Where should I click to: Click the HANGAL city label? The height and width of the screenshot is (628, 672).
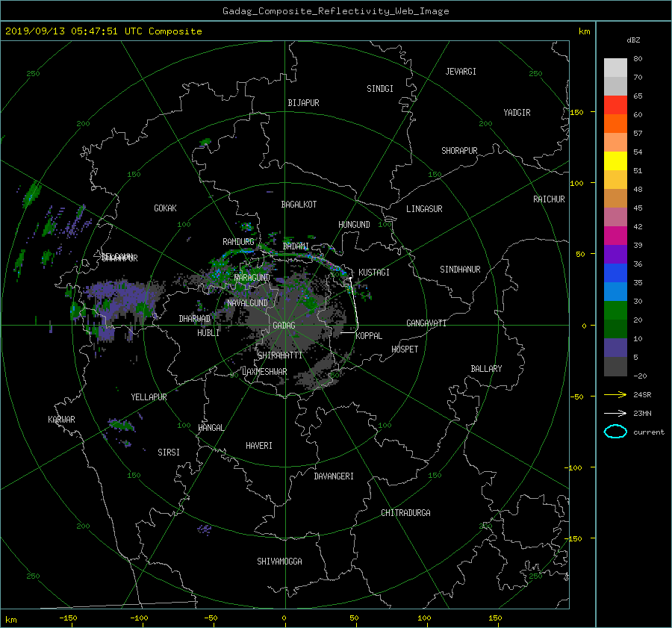[211, 428]
